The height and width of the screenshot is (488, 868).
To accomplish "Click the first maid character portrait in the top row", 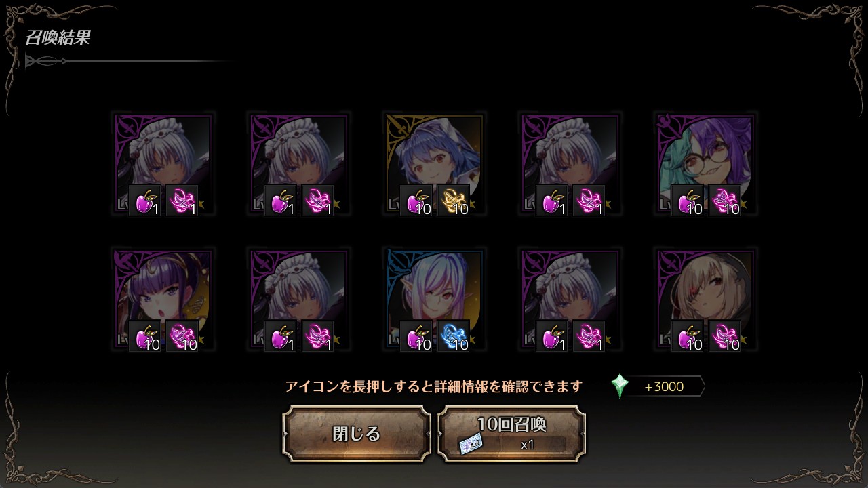I will (x=163, y=164).
